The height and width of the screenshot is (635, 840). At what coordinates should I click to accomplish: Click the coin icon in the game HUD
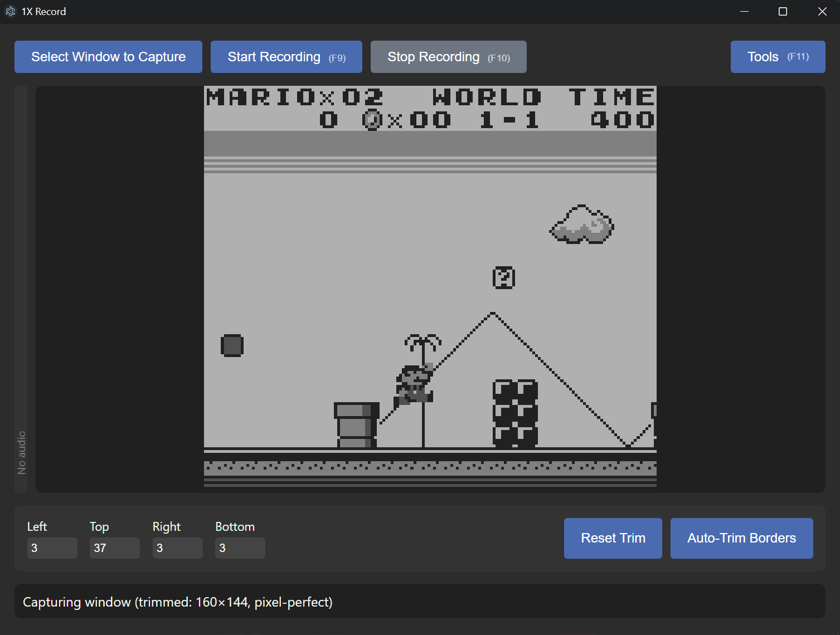coord(372,120)
